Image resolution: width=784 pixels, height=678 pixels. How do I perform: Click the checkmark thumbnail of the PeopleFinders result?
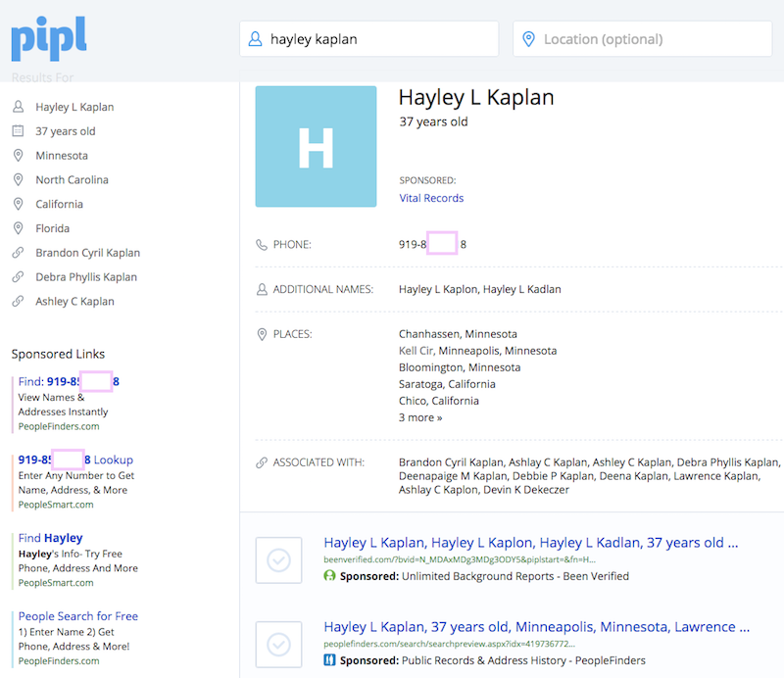(278, 644)
